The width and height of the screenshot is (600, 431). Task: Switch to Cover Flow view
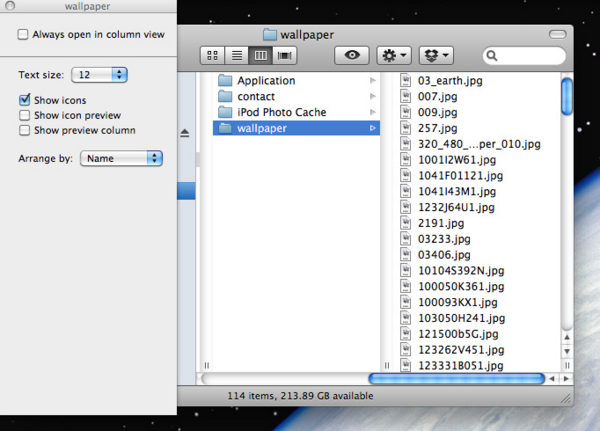(284, 56)
